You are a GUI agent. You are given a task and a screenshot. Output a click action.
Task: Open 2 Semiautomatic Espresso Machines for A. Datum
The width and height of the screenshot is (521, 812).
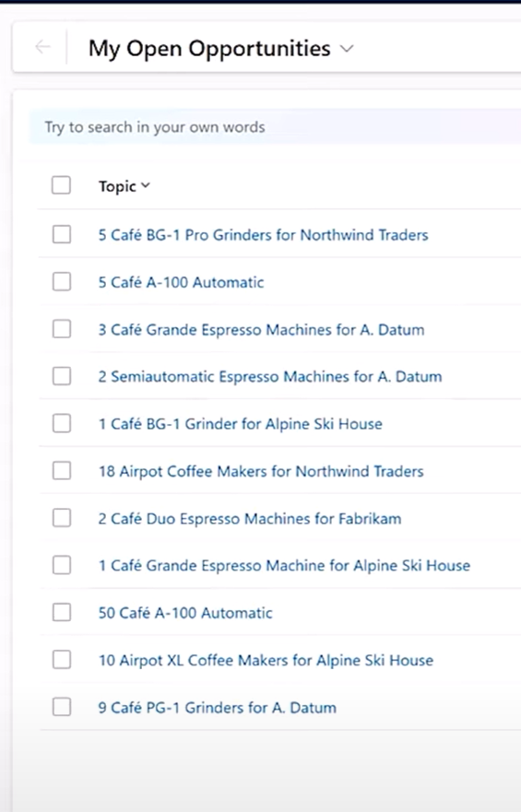pos(270,376)
